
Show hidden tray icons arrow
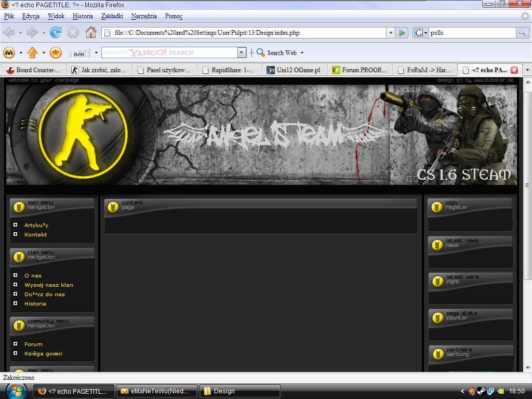click(462, 391)
